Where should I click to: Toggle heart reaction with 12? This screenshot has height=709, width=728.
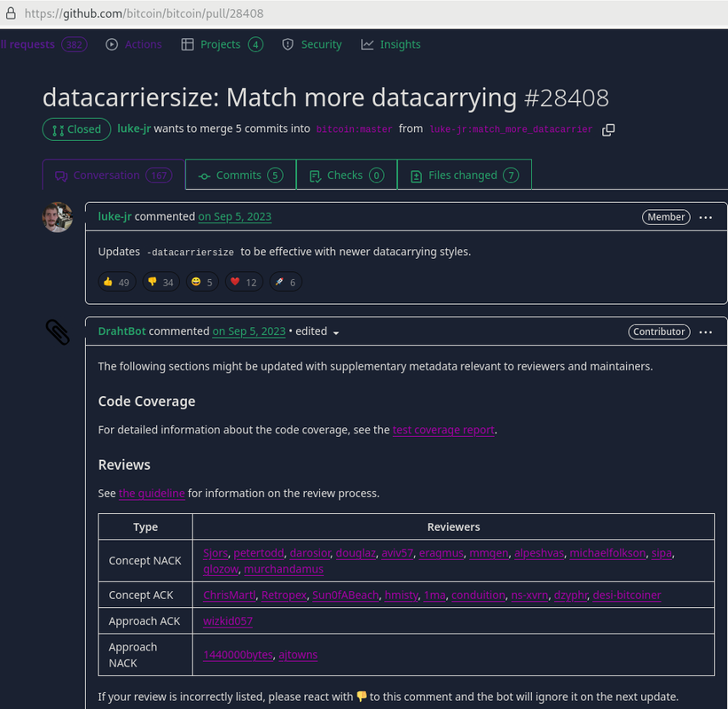pos(244,282)
